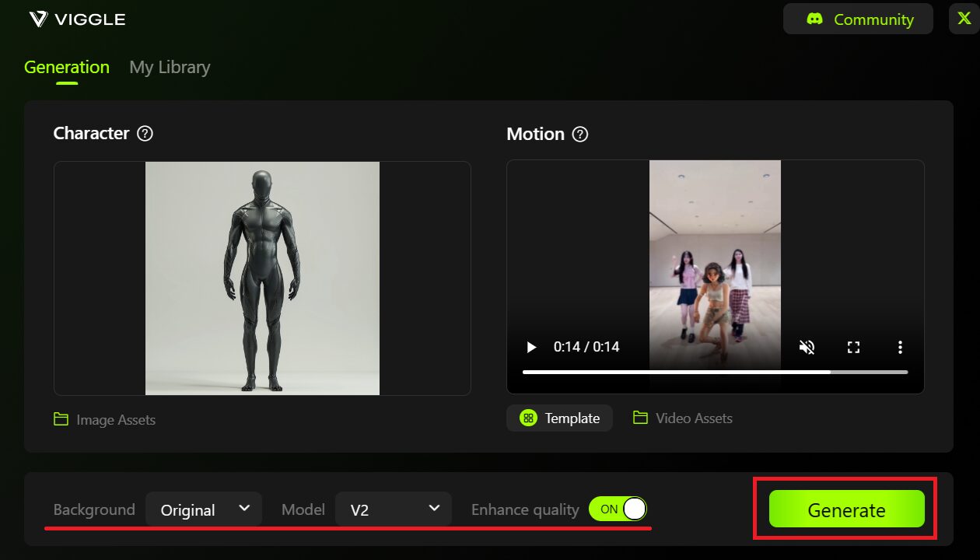
Task: Expand the Background dropdown set to Original
Action: tap(204, 509)
